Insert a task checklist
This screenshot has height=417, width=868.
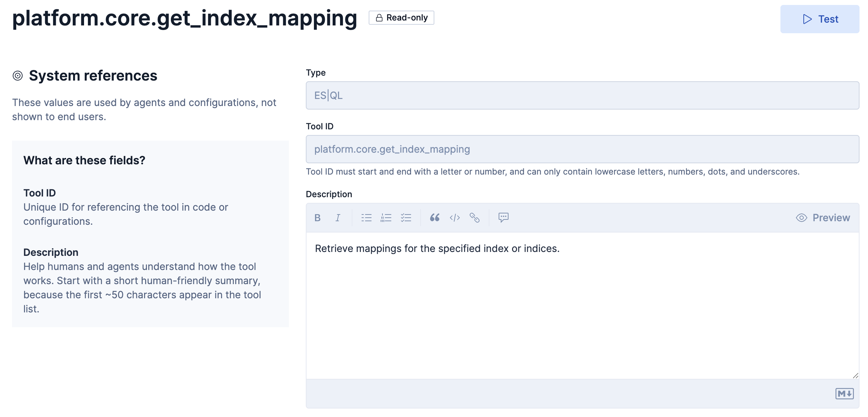coord(406,218)
